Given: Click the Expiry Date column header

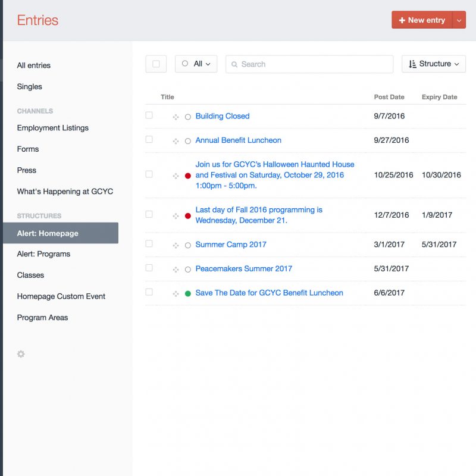Looking at the screenshot, I should [439, 97].
